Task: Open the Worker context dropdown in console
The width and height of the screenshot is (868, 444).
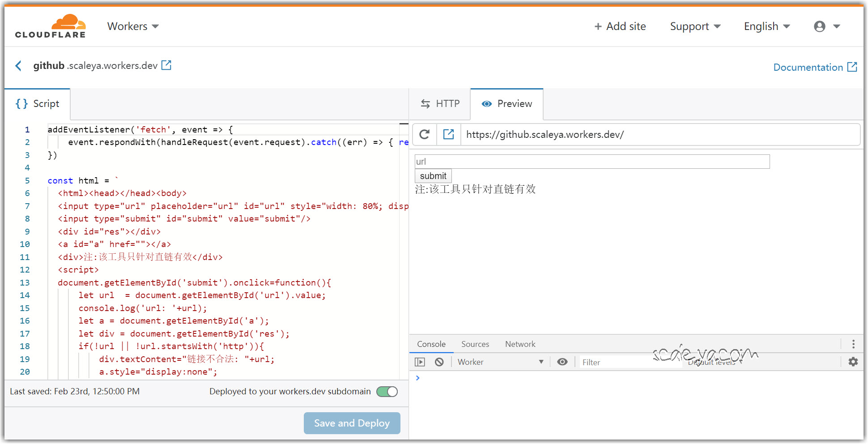Action: pyautogui.click(x=500, y=362)
